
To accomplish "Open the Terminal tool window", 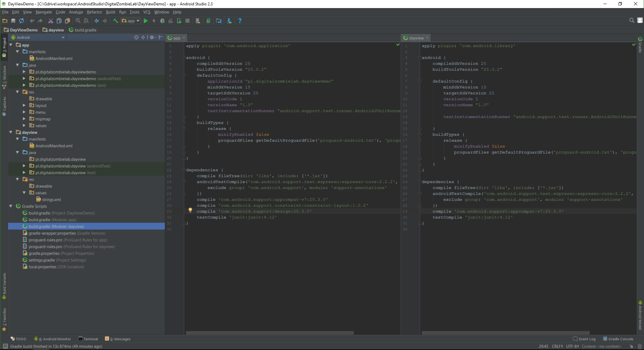I will (88, 339).
